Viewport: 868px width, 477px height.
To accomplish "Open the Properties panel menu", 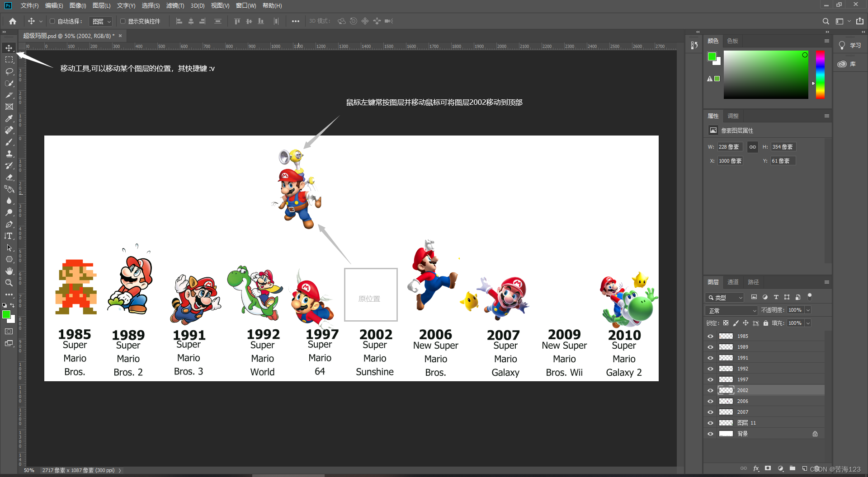I will (827, 116).
